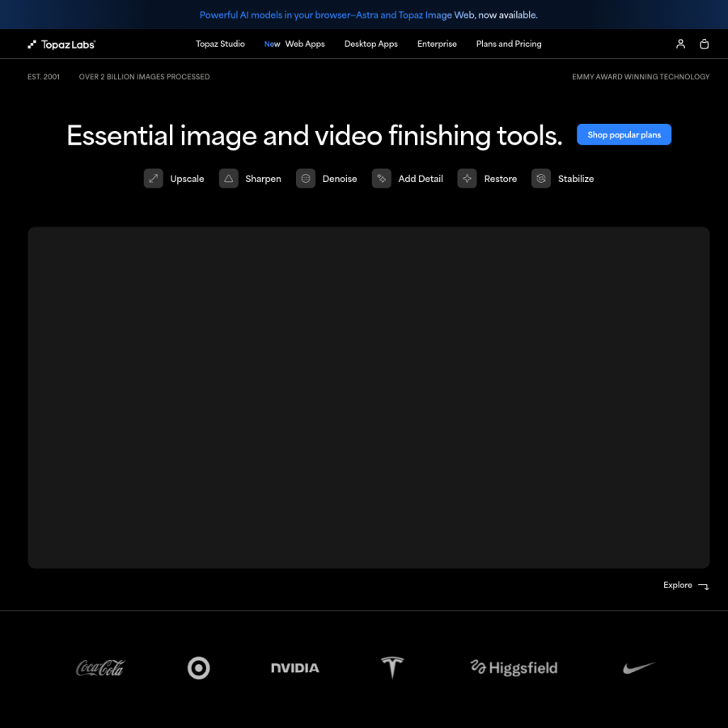Choose the Restore label
Viewport: 728px width, 728px height.
[x=501, y=179]
